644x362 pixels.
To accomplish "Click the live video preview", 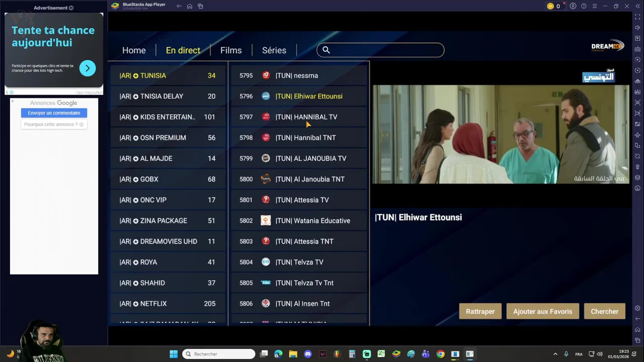I will (501, 134).
